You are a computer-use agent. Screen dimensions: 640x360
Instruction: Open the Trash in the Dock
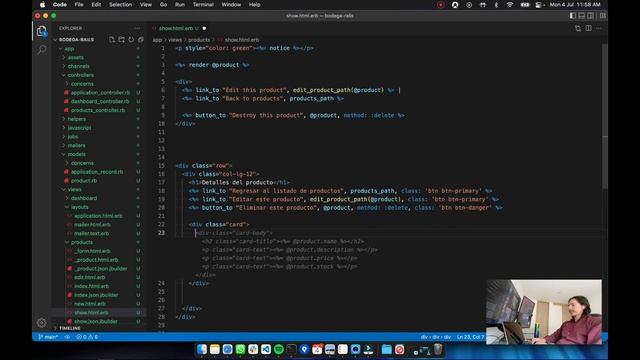pos(438,349)
